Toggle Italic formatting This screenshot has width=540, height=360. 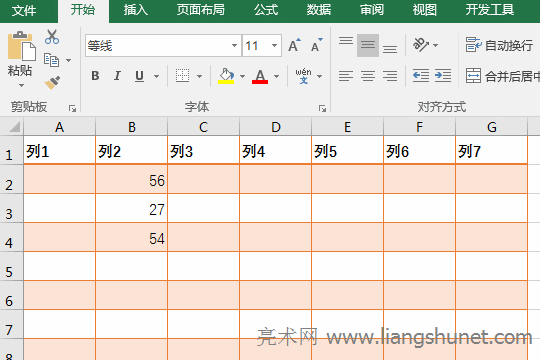pyautogui.click(x=117, y=76)
